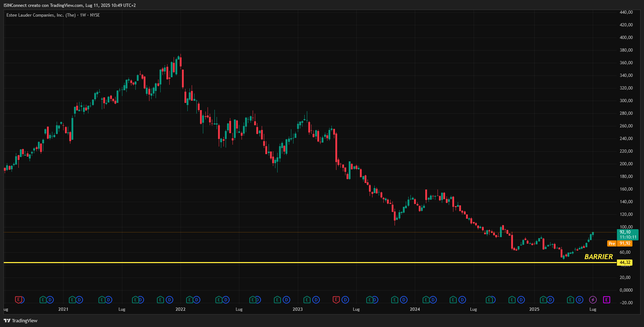Open first dividend marker after 2022 label
Image resolution: width=644 pixels, height=327 pixels.
[197, 300]
